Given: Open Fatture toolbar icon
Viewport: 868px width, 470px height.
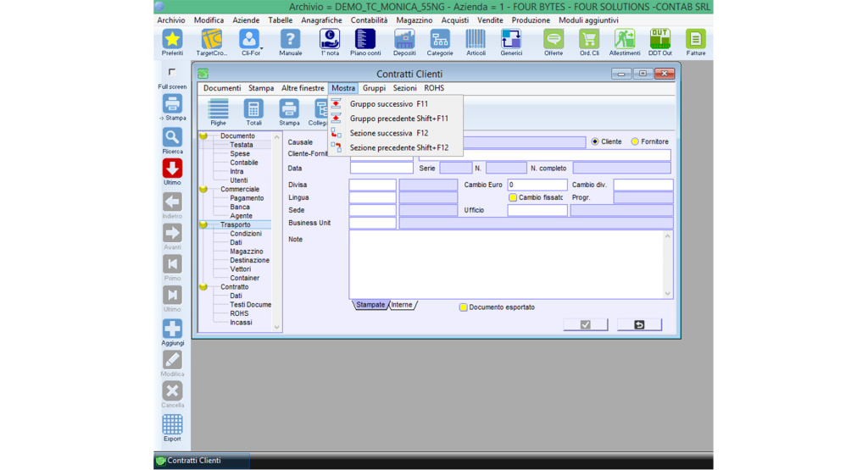Looking at the screenshot, I should click(x=695, y=40).
